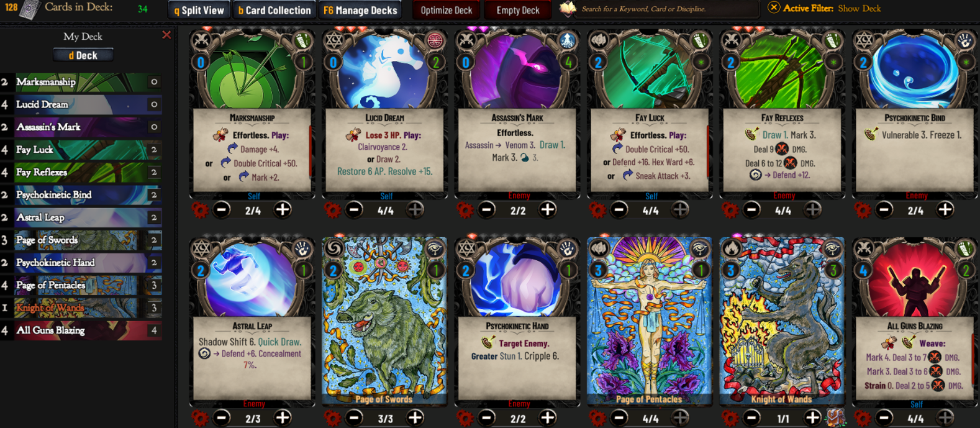Decrease Astral Leap count with minus icon
Viewport: 980px width, 428px height.
click(x=222, y=418)
